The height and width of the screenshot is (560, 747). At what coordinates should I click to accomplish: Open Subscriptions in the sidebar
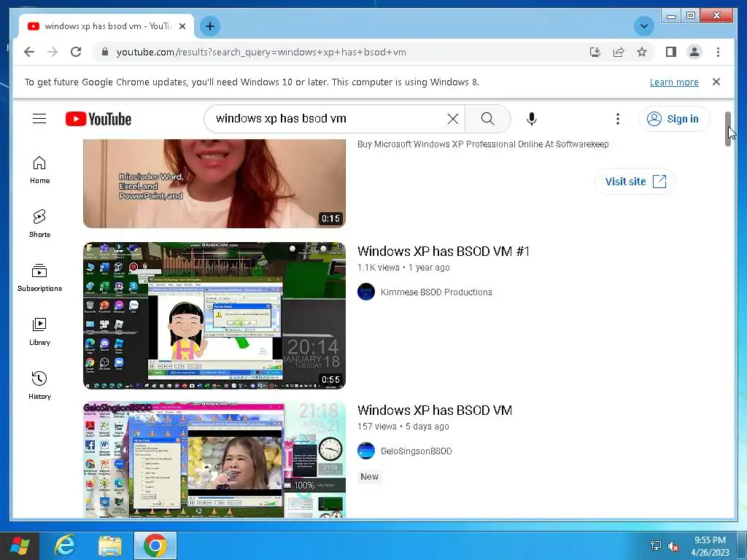point(39,278)
